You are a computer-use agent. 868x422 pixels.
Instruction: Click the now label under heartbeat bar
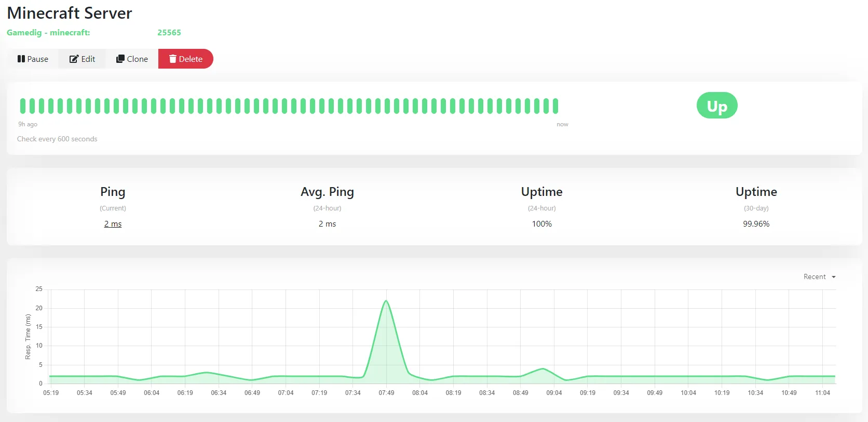point(562,124)
